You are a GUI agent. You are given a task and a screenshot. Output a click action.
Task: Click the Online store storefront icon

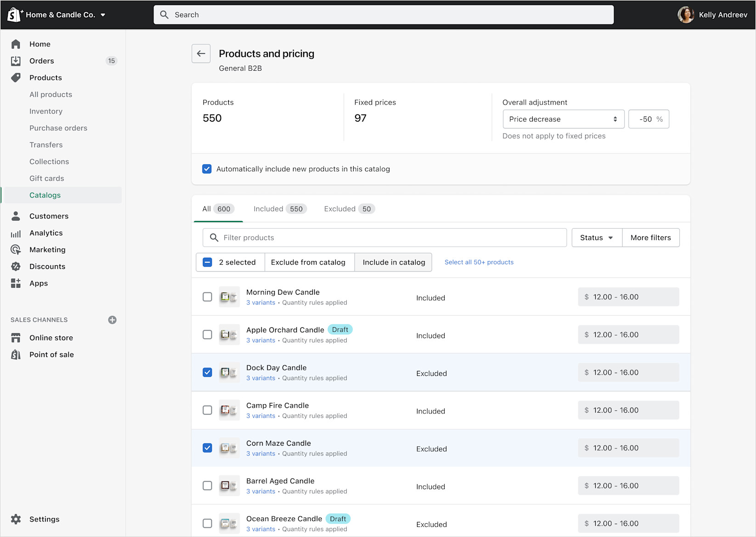pos(16,338)
